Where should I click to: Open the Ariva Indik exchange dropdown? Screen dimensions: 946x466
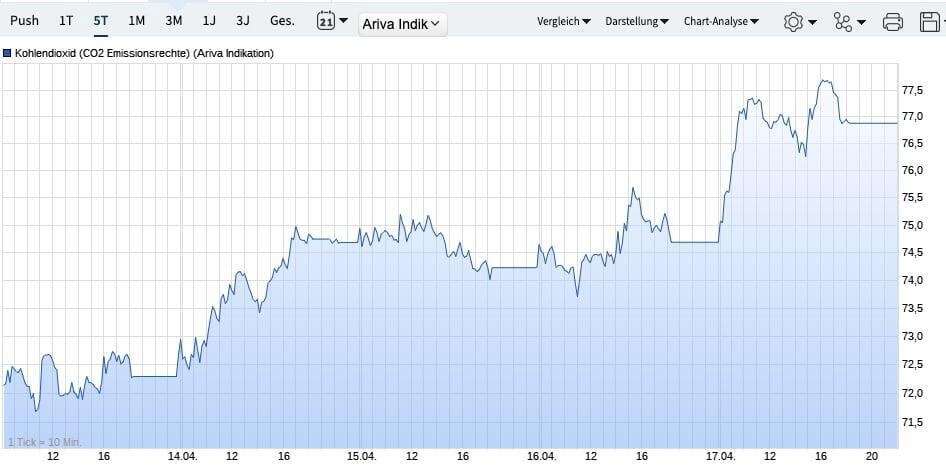point(402,25)
